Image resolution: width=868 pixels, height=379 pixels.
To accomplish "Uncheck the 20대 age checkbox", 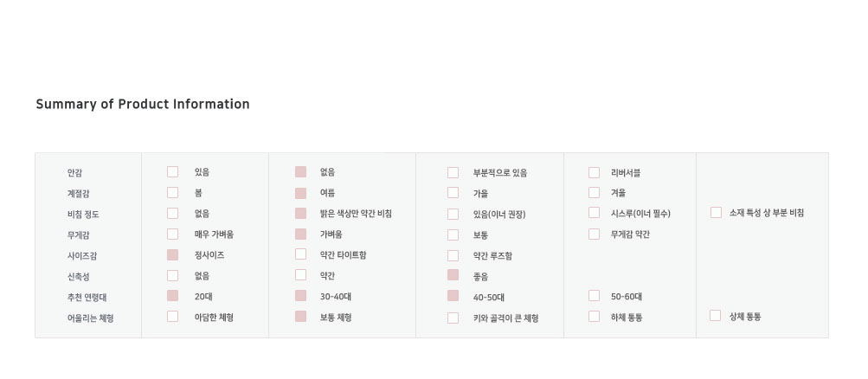I will pyautogui.click(x=173, y=296).
